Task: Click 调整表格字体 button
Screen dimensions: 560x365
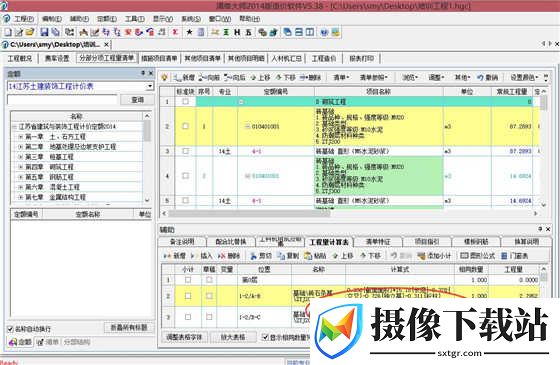Action: click(x=184, y=337)
